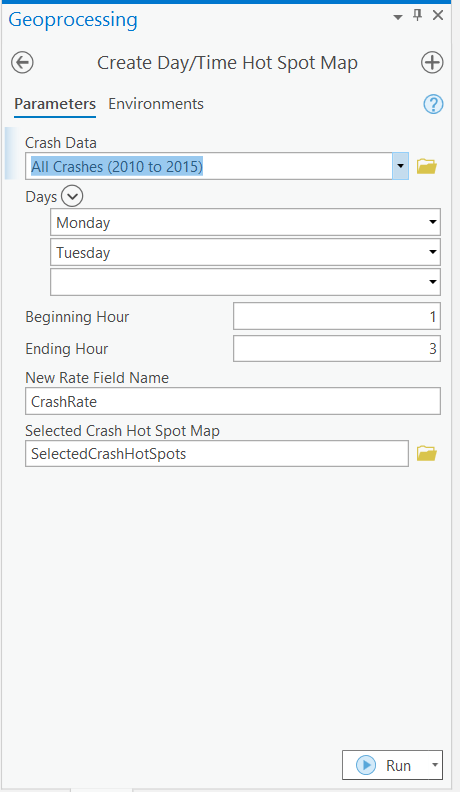Click the Geoprocessing pane title
Screen dimensions: 460x792
[73, 20]
